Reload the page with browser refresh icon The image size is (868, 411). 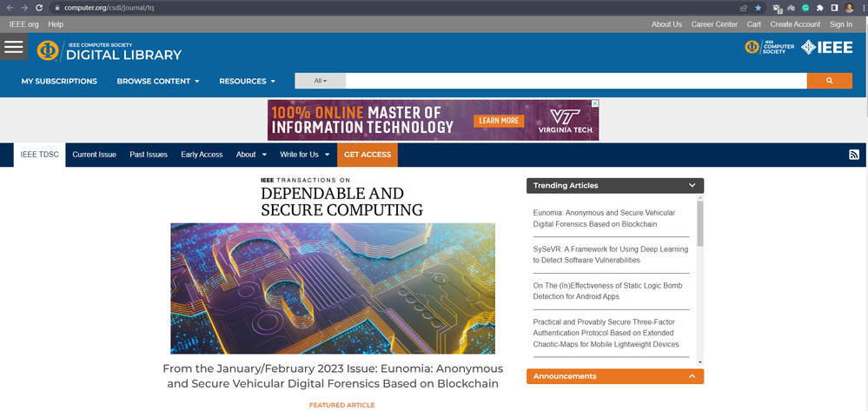point(39,7)
